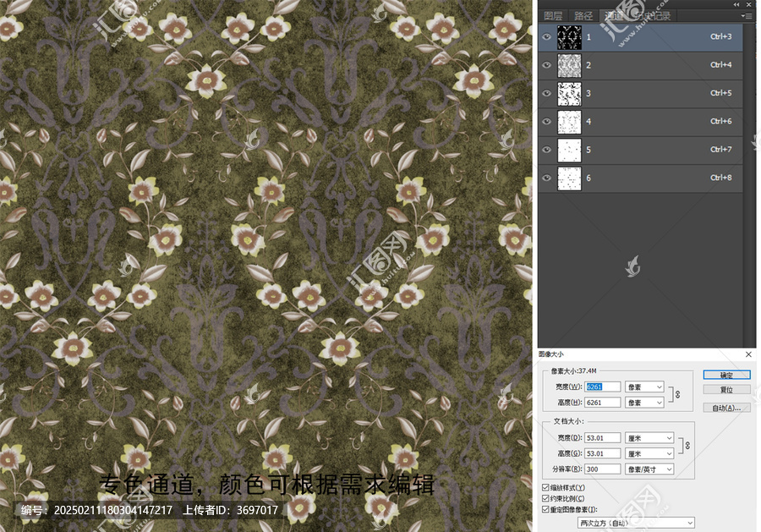Collapse panel with double-arrow icon

point(736,4)
